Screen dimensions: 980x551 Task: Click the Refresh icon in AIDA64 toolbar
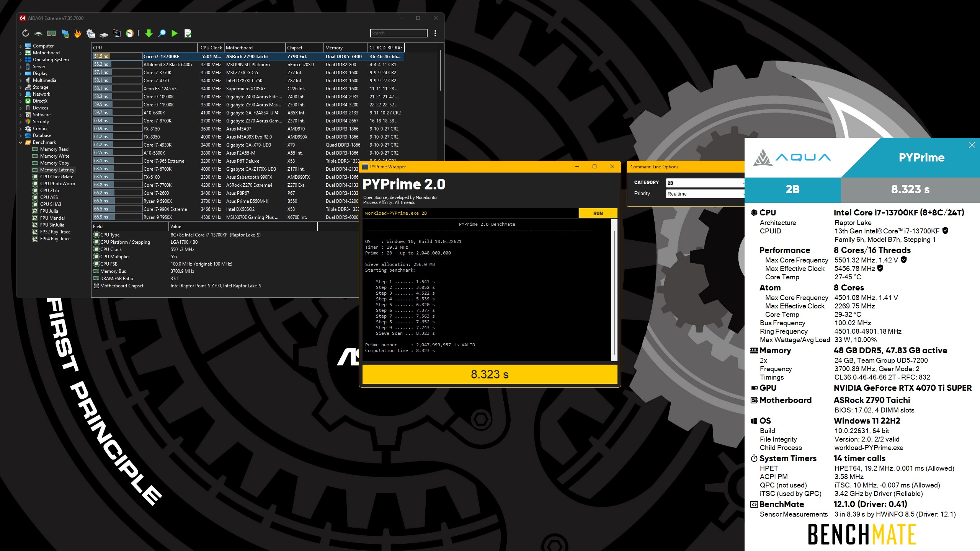26,33
